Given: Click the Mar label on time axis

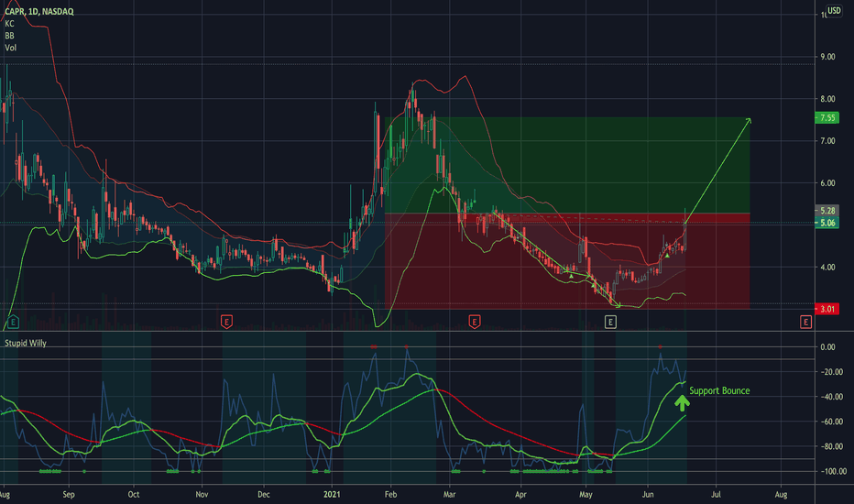Looking at the screenshot, I should pos(449,495).
